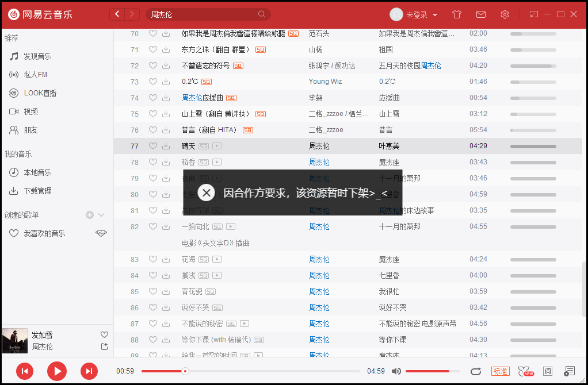Switch to mini mode icon

coord(533,14)
